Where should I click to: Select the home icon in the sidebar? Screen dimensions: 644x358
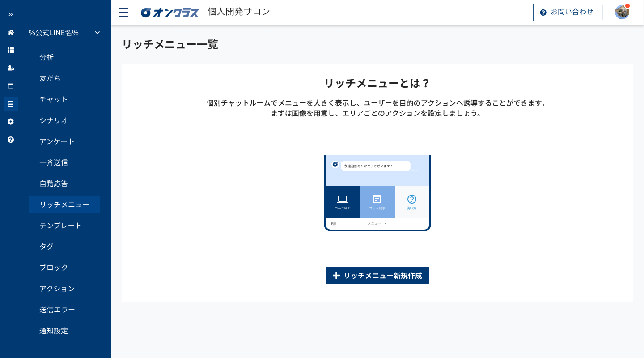coord(10,32)
